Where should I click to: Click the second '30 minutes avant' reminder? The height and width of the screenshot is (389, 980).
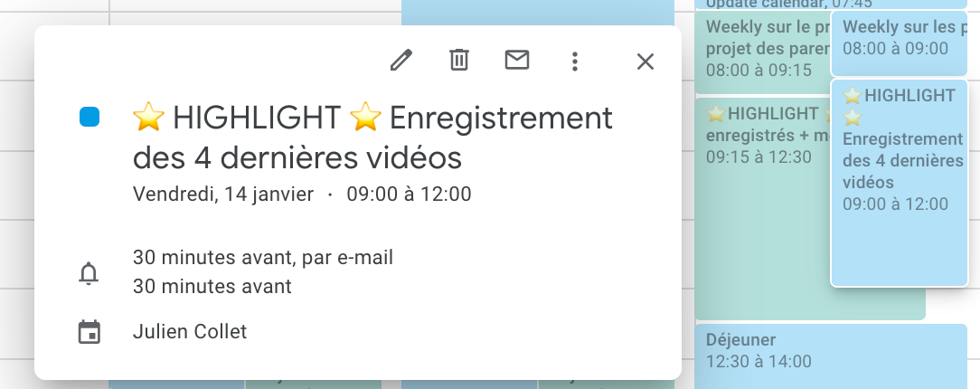coord(212,287)
